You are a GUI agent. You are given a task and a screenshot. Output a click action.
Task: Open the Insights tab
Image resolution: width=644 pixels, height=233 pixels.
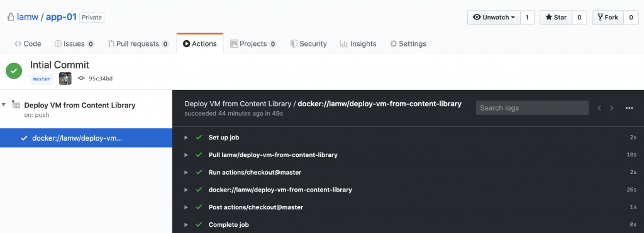click(x=358, y=43)
